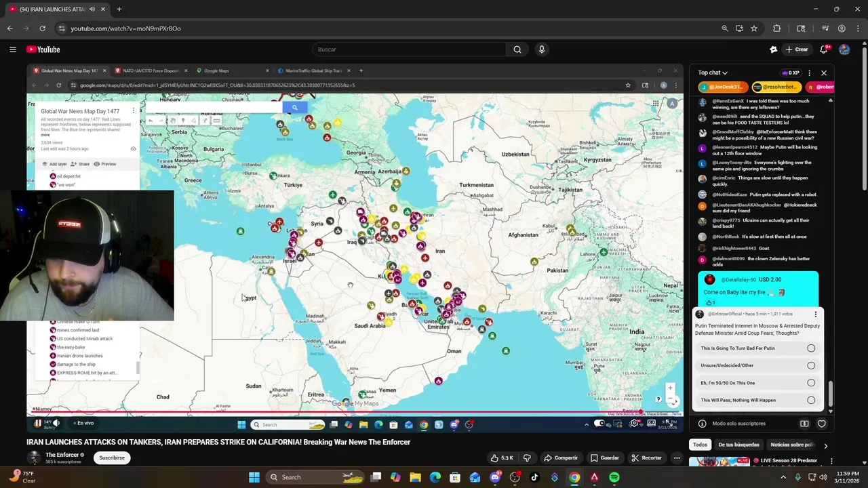Bookmark this page with the star
868x488 pixels.
pyautogui.click(x=754, y=28)
